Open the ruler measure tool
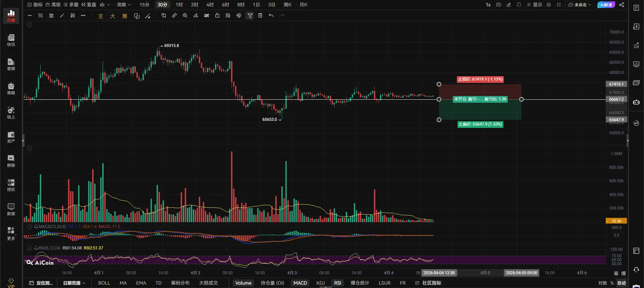The image size is (644, 288). (174, 15)
